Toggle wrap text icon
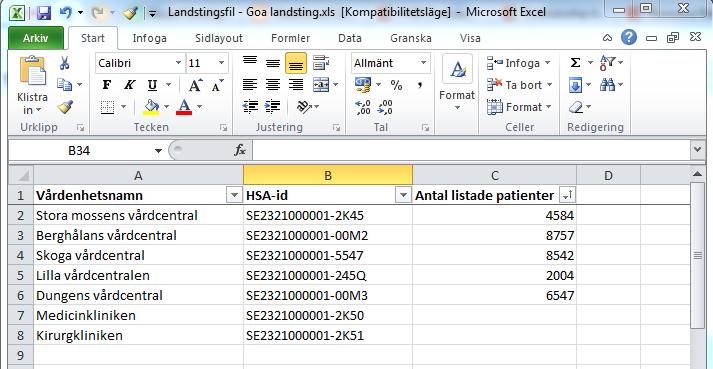 (321, 63)
